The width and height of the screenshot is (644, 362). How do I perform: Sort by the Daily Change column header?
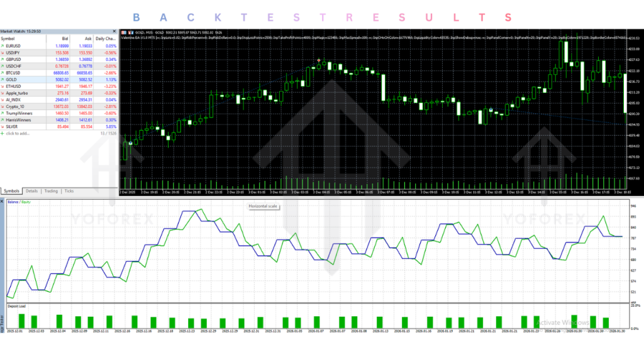coord(106,38)
